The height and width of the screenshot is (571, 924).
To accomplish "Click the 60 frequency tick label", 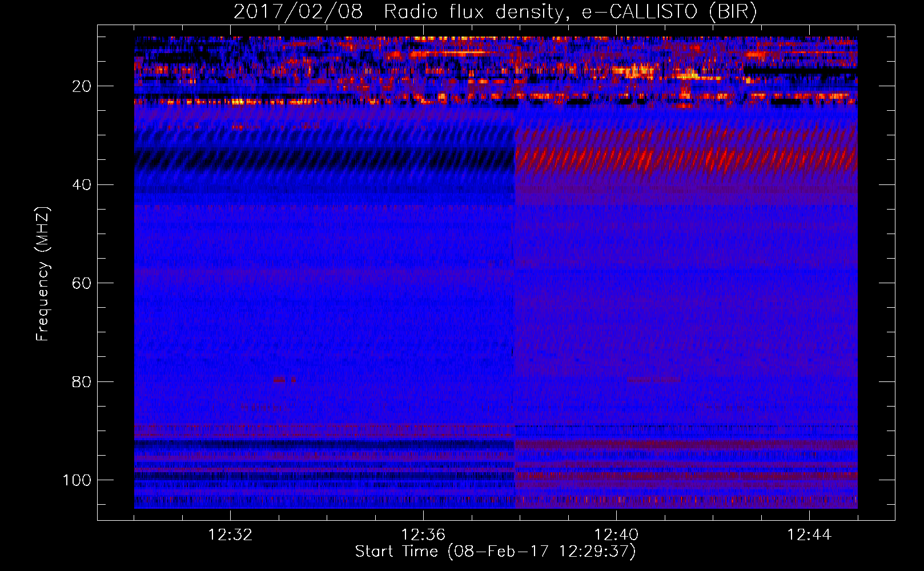I will (x=82, y=283).
